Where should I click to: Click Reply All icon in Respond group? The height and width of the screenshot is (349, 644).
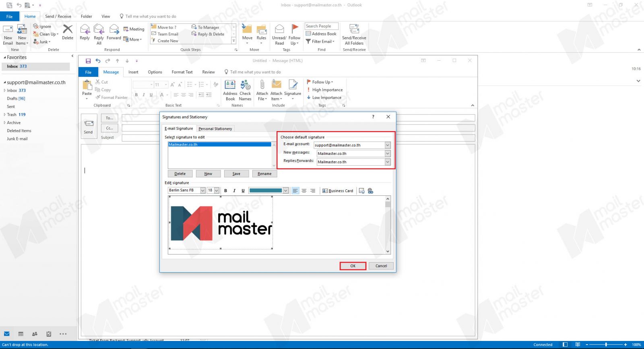[99, 29]
